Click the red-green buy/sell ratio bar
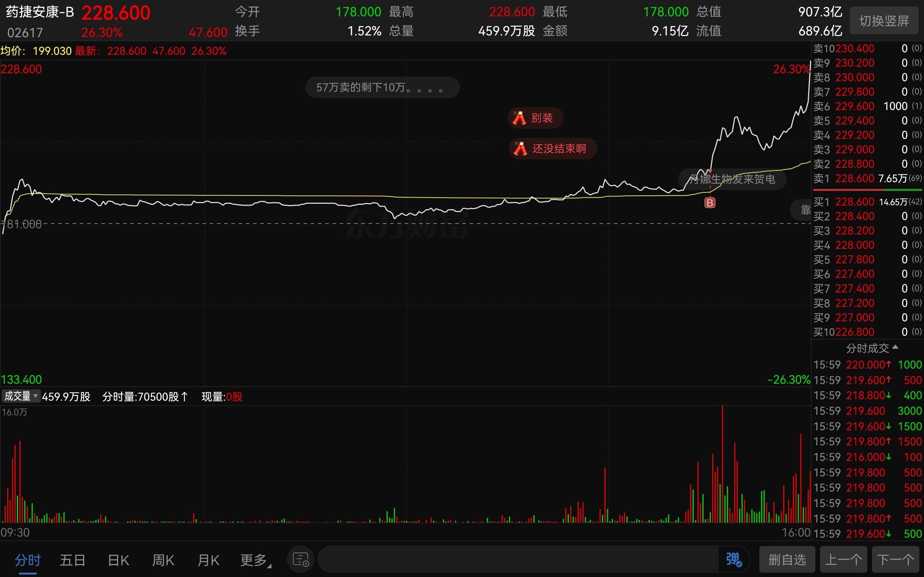924x577 pixels. click(867, 190)
